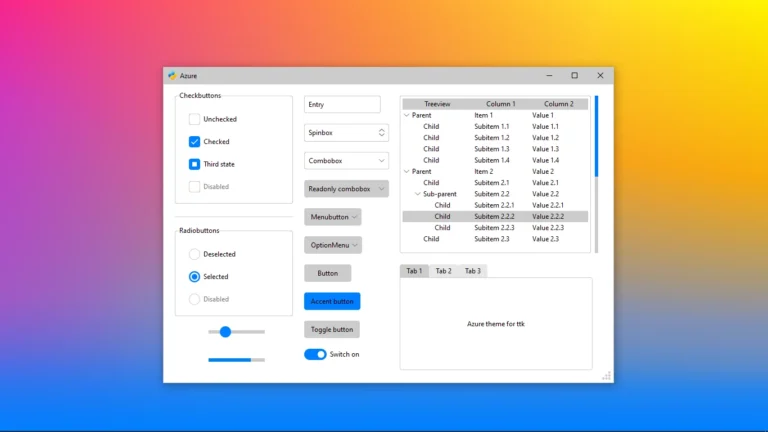Close the Azure window
Viewport: 768px width, 432px height.
[600, 75]
